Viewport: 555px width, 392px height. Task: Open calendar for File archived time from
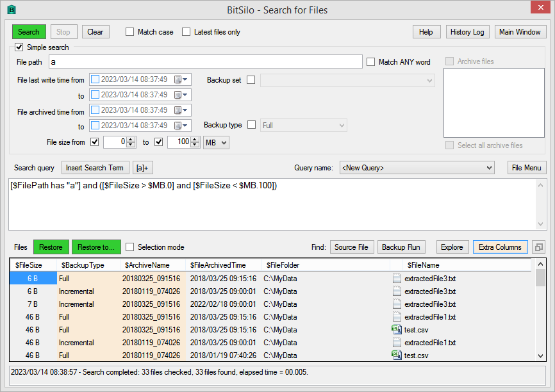[181, 110]
